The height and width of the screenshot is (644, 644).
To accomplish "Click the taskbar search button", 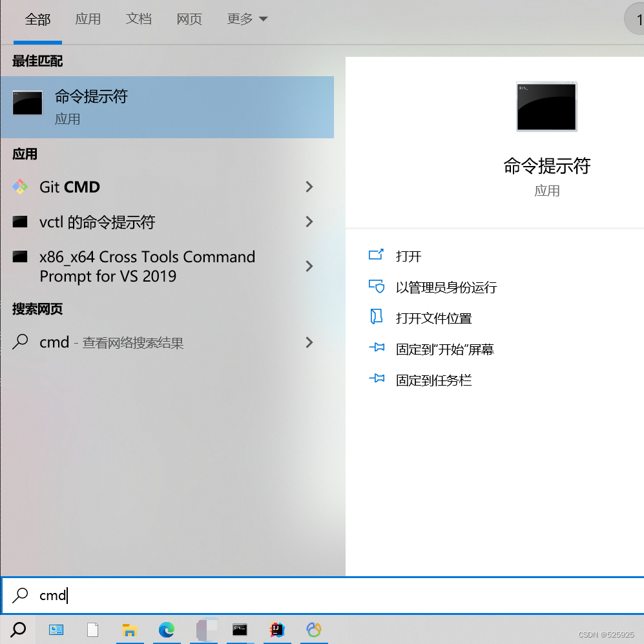I will click(x=18, y=630).
